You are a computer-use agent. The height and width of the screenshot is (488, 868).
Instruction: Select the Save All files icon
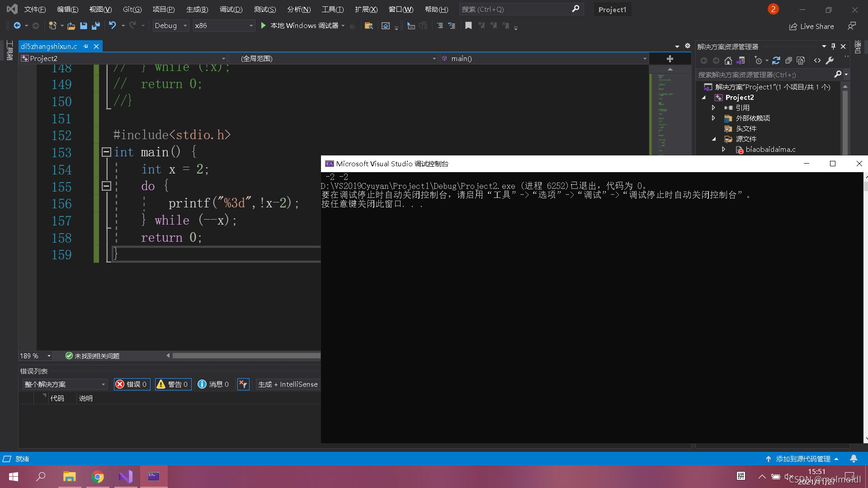click(95, 26)
